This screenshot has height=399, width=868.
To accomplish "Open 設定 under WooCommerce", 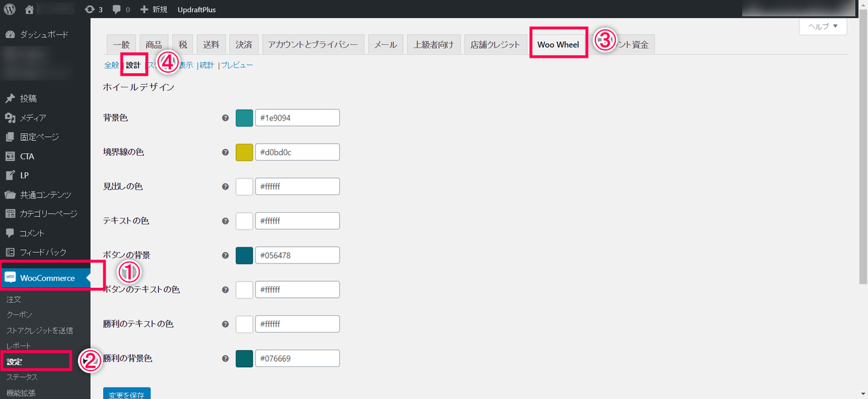I will [x=14, y=362].
